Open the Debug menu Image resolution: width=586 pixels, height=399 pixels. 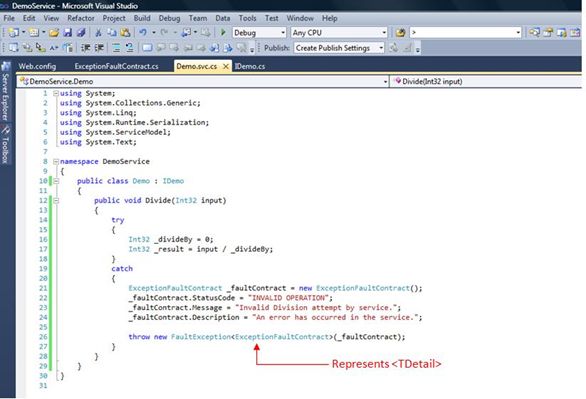pos(169,18)
